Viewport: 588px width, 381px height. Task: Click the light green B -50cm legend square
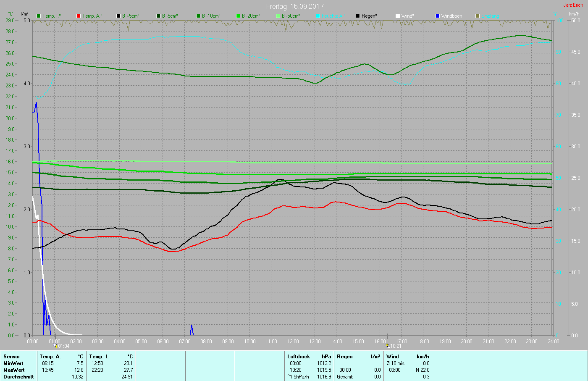(x=278, y=16)
